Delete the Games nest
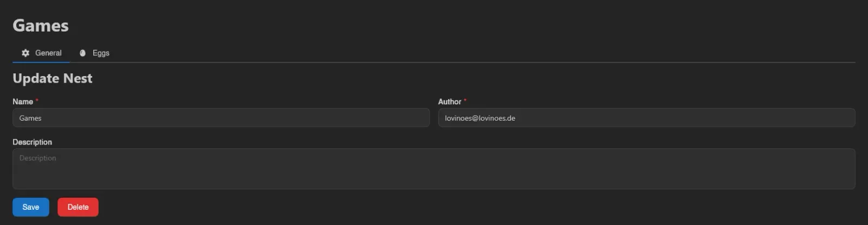 pos(78,207)
